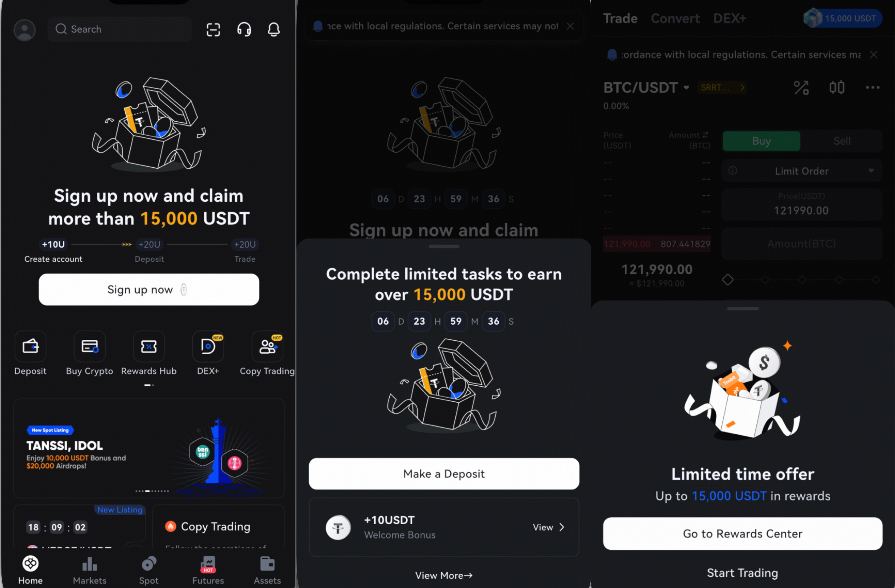
Task: Open customer support headset icon
Action: tap(244, 29)
